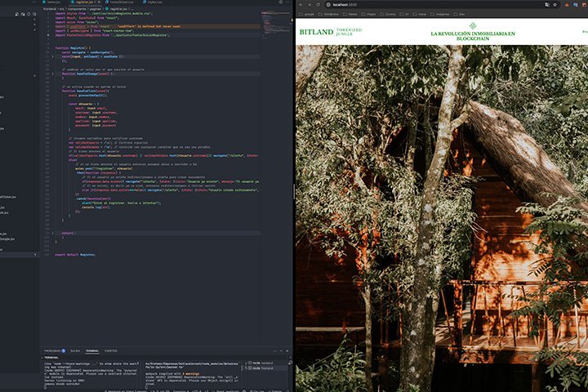The width and height of the screenshot is (588, 392).
Task: Go forward in the browser
Action: [x=310, y=5]
